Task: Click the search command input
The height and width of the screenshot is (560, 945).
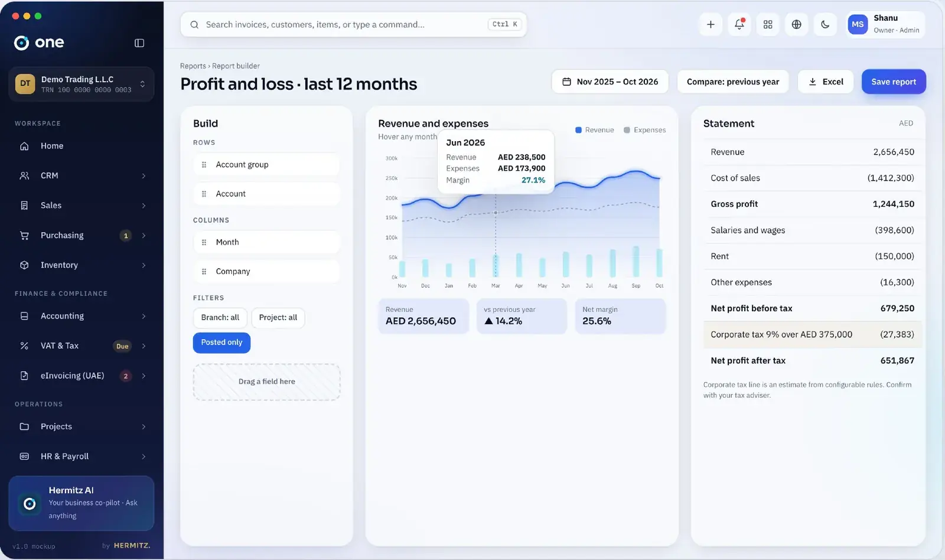Action: tap(353, 24)
